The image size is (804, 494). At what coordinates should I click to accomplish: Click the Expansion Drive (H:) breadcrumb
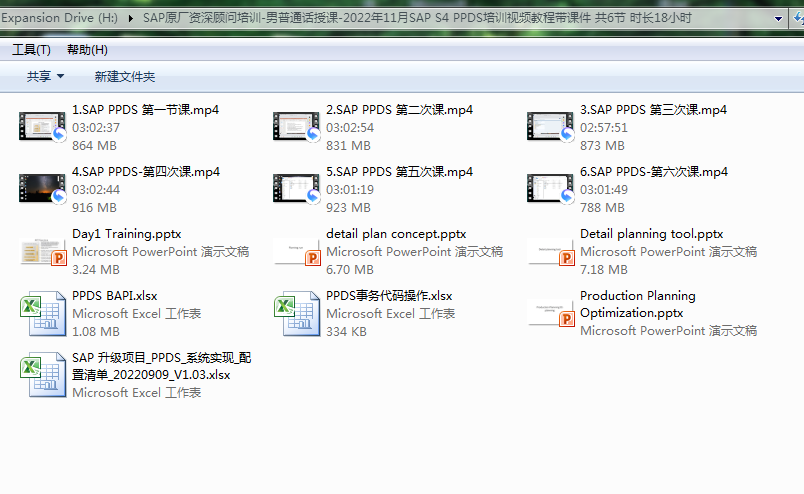[x=60, y=18]
